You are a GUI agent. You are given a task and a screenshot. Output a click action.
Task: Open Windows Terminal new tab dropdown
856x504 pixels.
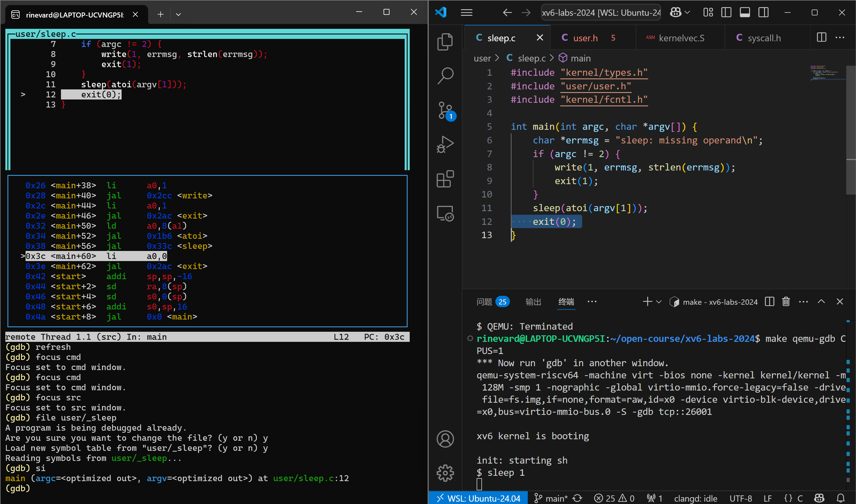(x=178, y=14)
